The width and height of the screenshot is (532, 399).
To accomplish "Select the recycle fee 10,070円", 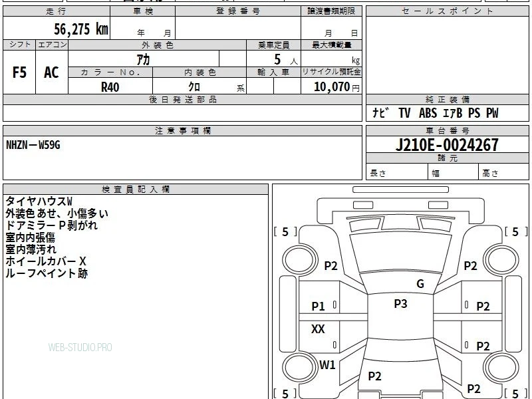I will point(336,87).
